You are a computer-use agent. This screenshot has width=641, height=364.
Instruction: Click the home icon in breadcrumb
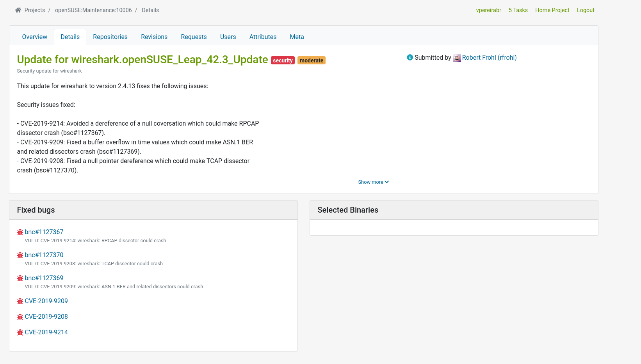(x=18, y=10)
